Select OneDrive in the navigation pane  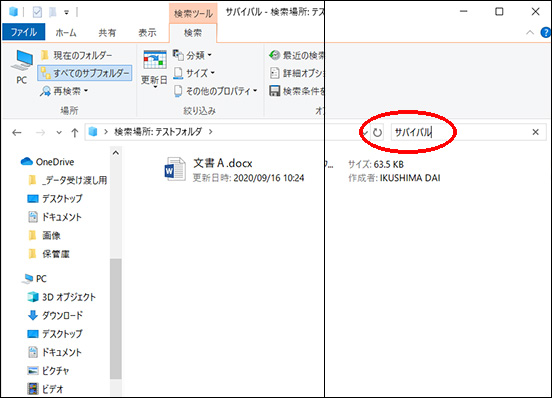[47, 162]
